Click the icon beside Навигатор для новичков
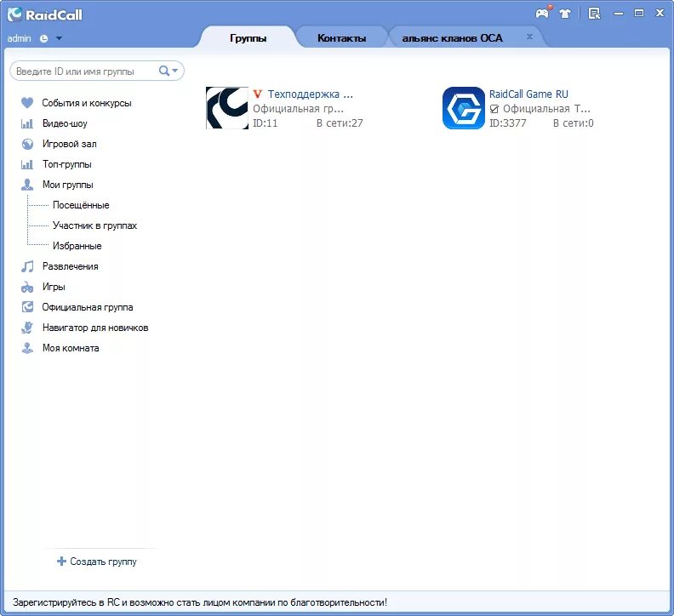 [27, 328]
